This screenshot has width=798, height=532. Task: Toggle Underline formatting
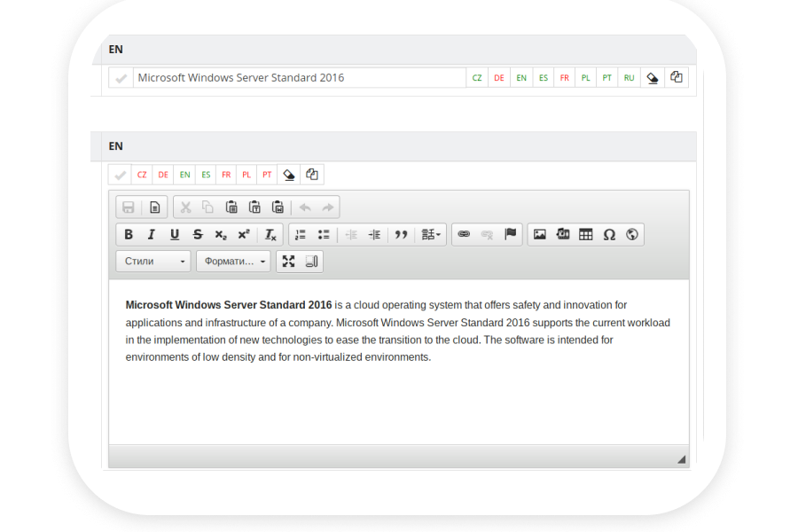[x=175, y=234]
